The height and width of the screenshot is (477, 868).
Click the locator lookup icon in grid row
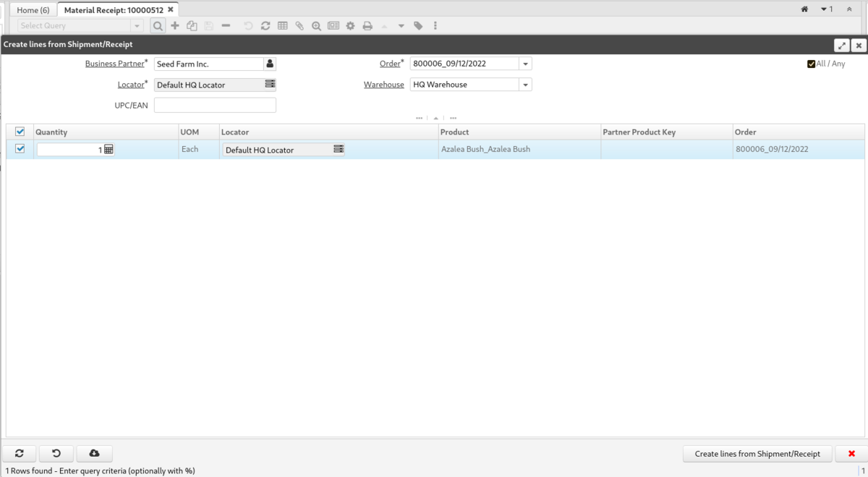pyautogui.click(x=338, y=149)
